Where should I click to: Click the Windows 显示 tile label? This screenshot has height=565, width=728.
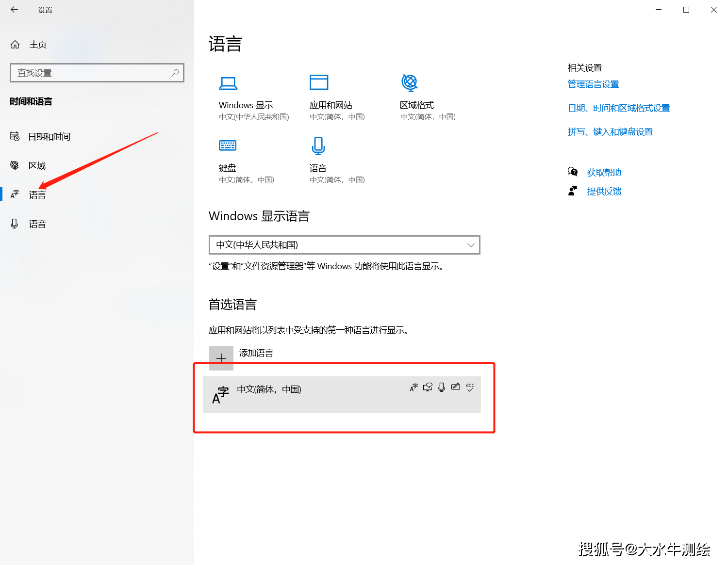pyautogui.click(x=246, y=105)
